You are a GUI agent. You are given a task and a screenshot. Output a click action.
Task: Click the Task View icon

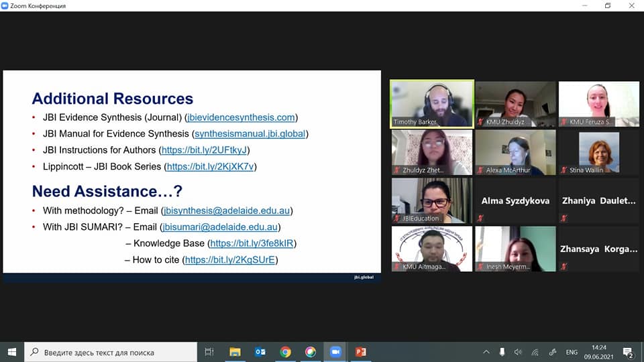(x=209, y=352)
